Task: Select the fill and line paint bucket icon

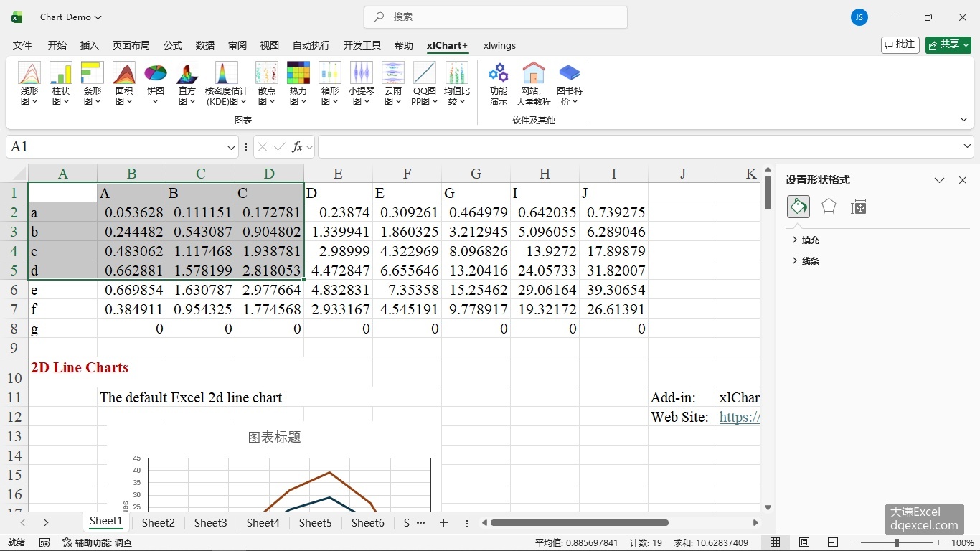Action: (x=798, y=207)
